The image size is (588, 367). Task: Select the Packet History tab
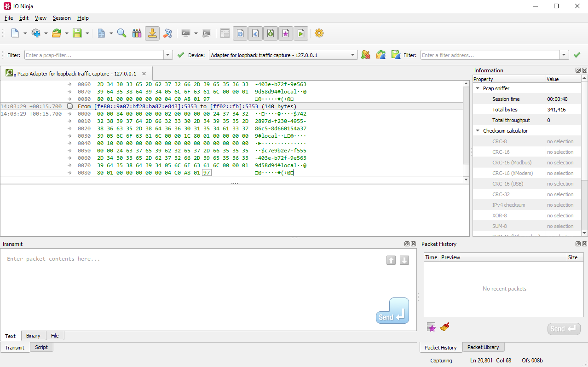coord(441,348)
